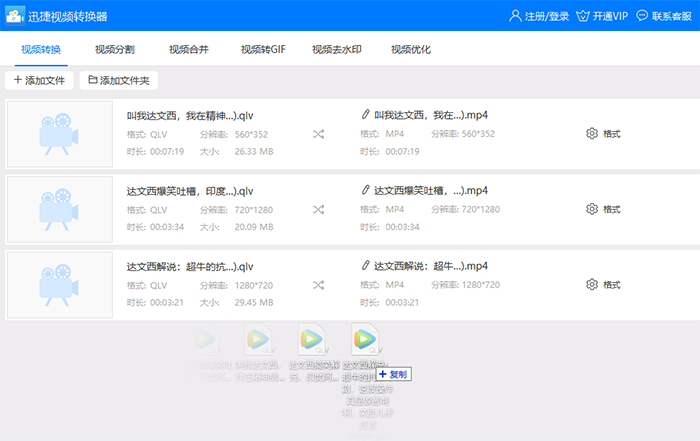Click pencil rename icon for 叫我达文西 output
700x441 pixels.
click(366, 115)
